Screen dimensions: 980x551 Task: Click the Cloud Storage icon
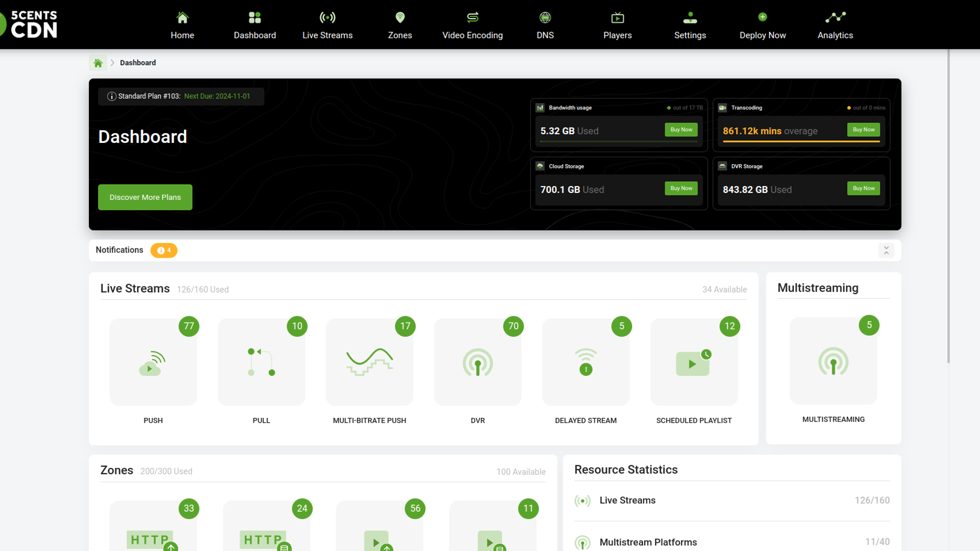coord(540,166)
